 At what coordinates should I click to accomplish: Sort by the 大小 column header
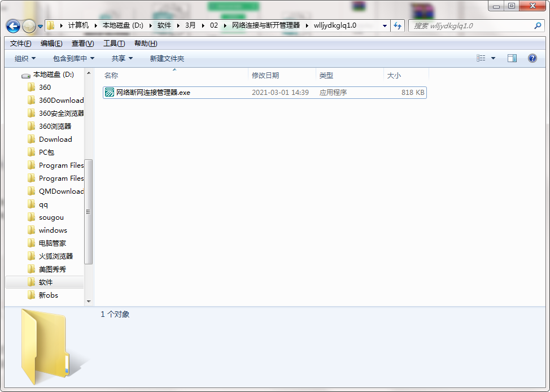coord(406,75)
